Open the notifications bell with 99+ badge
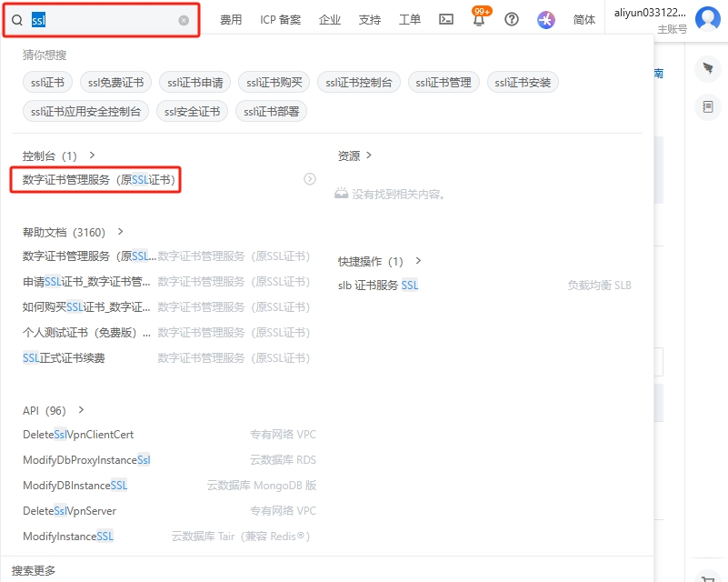 480,17
